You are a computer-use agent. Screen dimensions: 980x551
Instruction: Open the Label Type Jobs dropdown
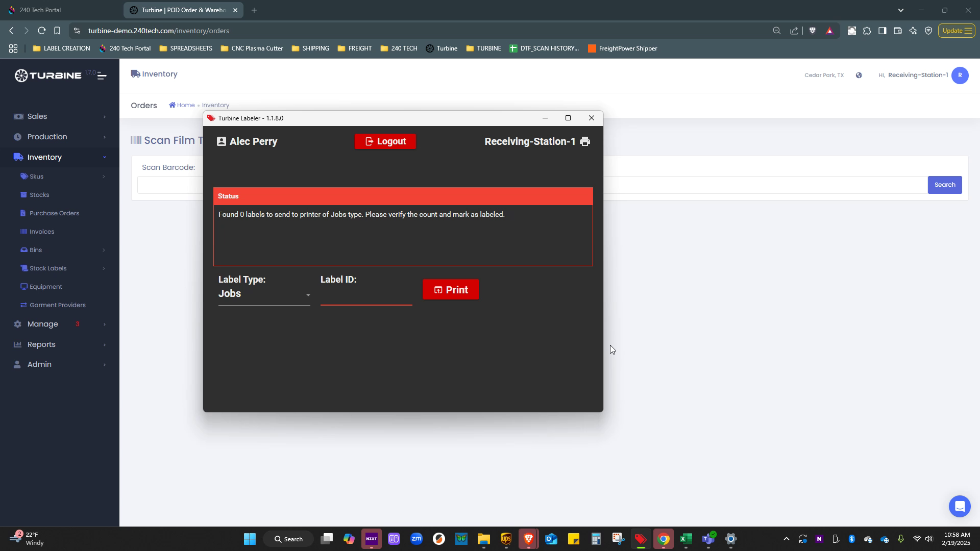[264, 294]
